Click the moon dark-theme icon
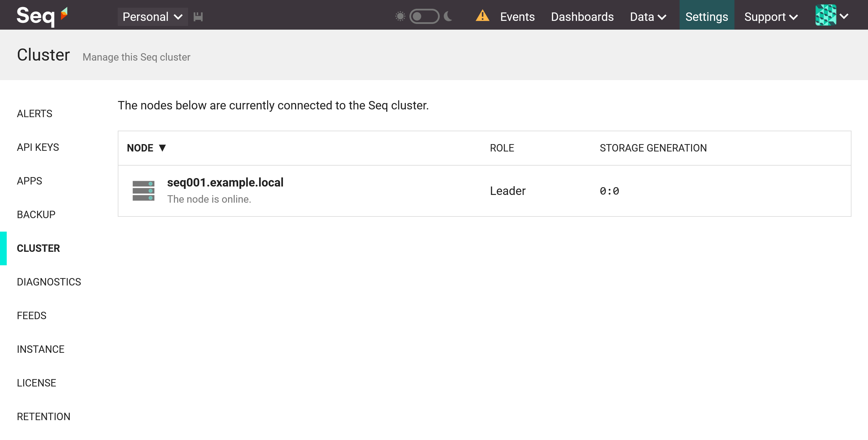The image size is (868, 440). pyautogui.click(x=448, y=16)
